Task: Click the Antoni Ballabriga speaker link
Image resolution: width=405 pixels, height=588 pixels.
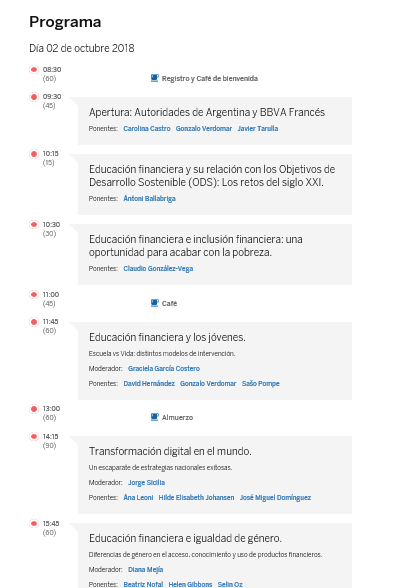Action: [149, 198]
